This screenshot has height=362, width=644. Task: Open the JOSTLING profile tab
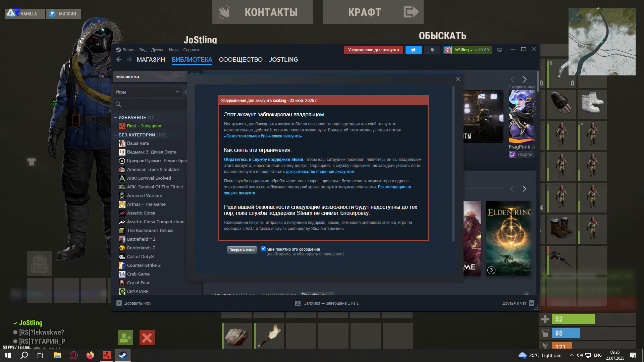click(x=284, y=60)
